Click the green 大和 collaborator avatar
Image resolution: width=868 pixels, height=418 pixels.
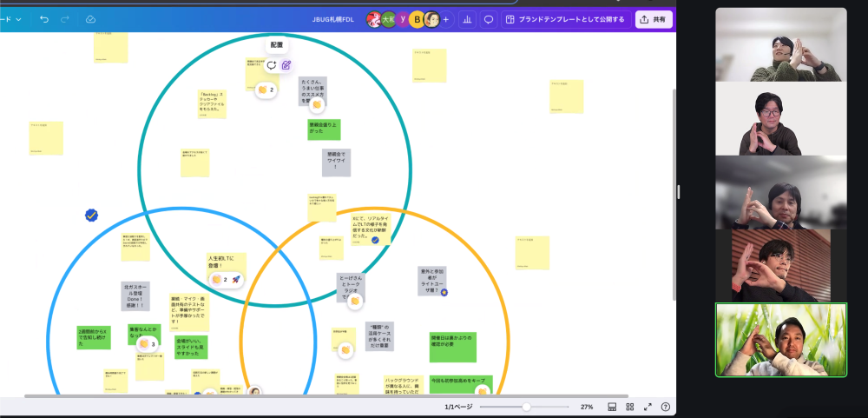pos(389,19)
